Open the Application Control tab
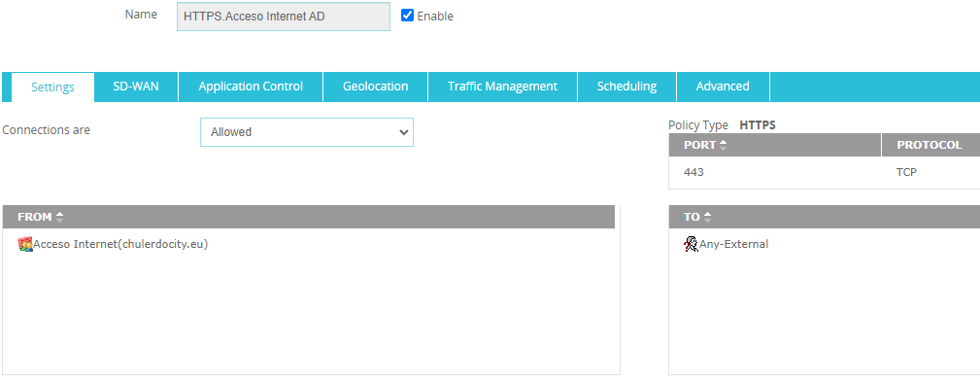The image size is (980, 384). [x=251, y=87]
